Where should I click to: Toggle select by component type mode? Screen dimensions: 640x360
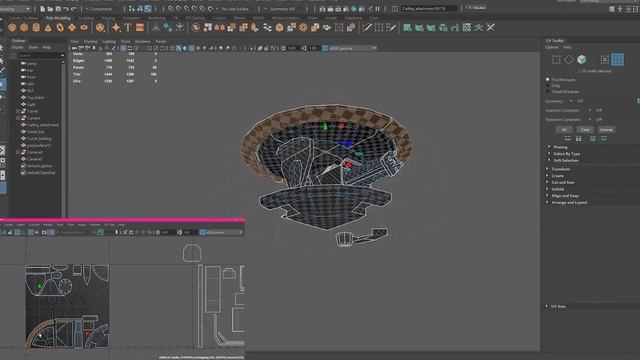148,9
